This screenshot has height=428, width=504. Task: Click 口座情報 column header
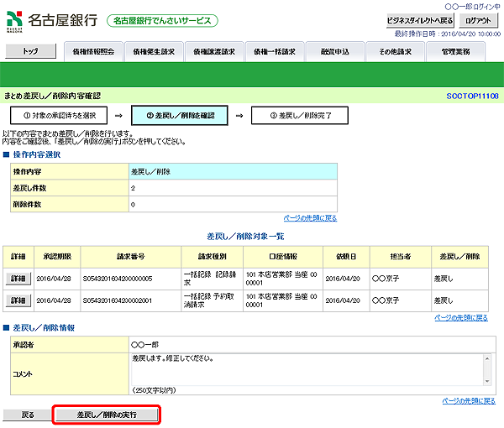283,257
